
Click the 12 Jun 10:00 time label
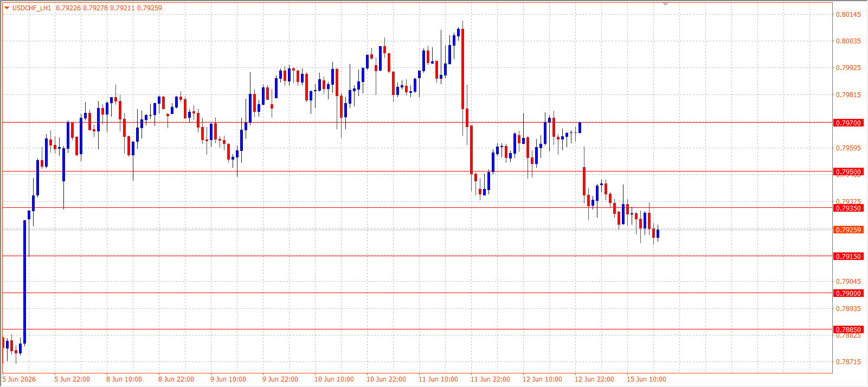542,379
